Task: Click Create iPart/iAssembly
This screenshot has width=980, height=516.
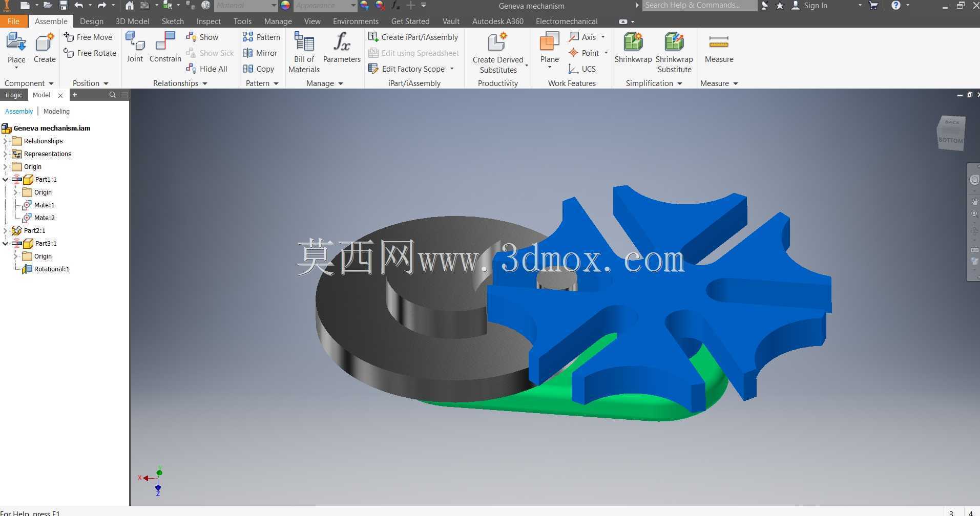Action: (413, 37)
